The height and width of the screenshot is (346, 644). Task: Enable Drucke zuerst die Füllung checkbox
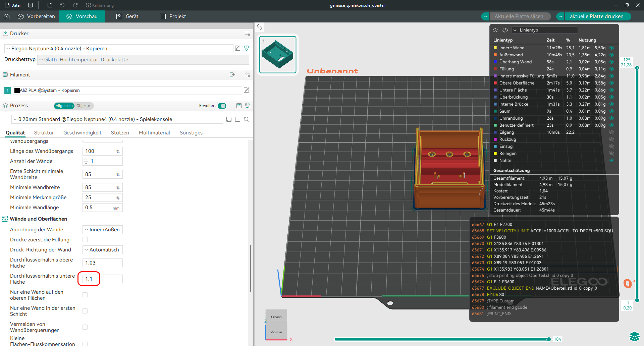click(85, 240)
